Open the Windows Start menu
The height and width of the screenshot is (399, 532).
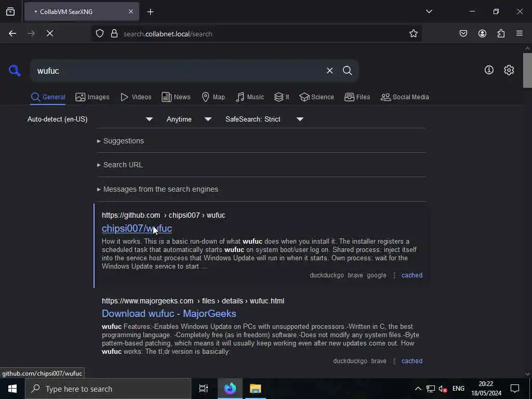click(12, 389)
